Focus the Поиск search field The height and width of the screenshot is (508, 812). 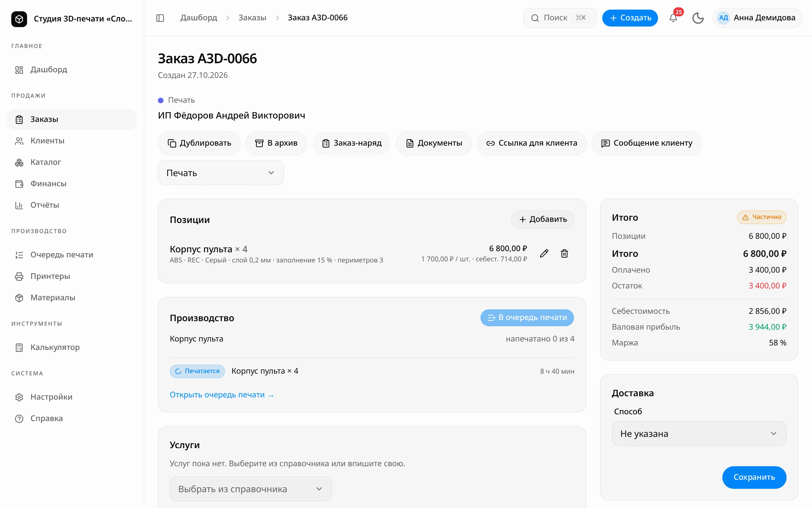[560, 18]
